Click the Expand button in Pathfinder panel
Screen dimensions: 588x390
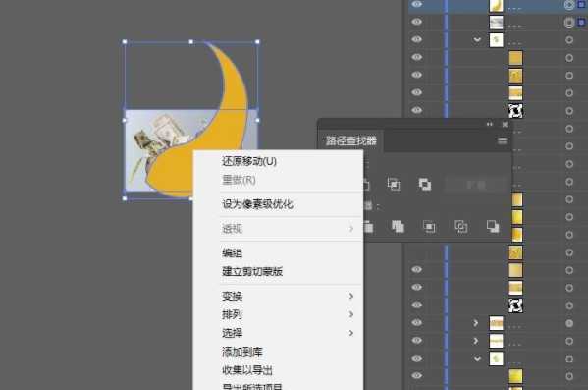coord(475,185)
